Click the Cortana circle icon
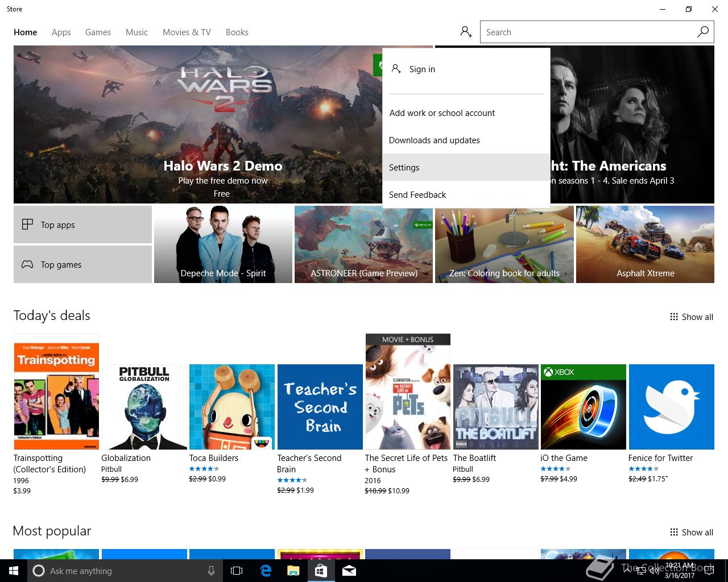The image size is (728, 582). coord(39,571)
